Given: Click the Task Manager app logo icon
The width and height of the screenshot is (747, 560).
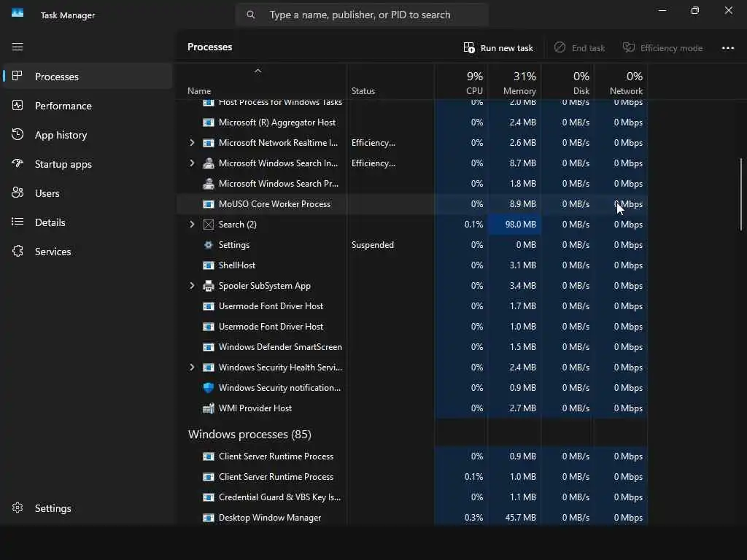Looking at the screenshot, I should (18, 13).
